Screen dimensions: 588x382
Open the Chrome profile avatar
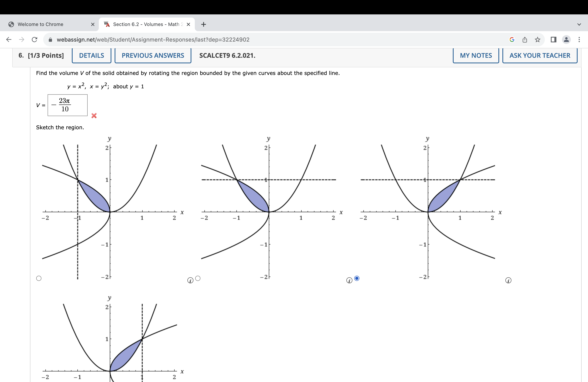click(566, 40)
